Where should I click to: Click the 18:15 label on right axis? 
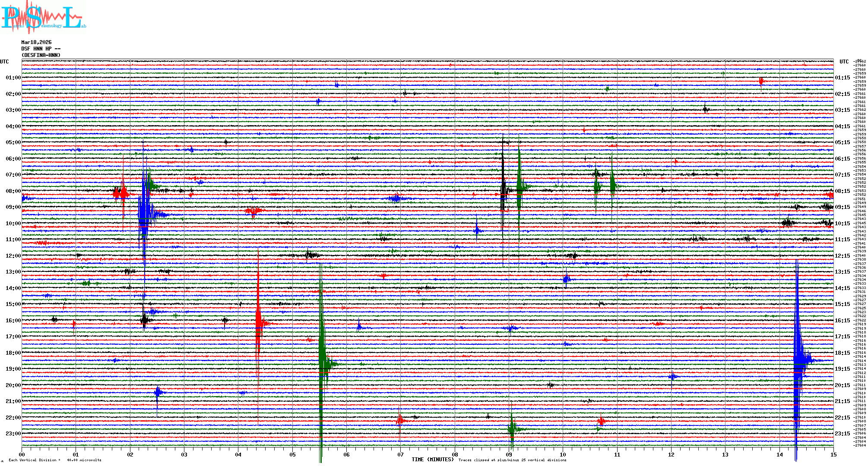tap(842, 353)
